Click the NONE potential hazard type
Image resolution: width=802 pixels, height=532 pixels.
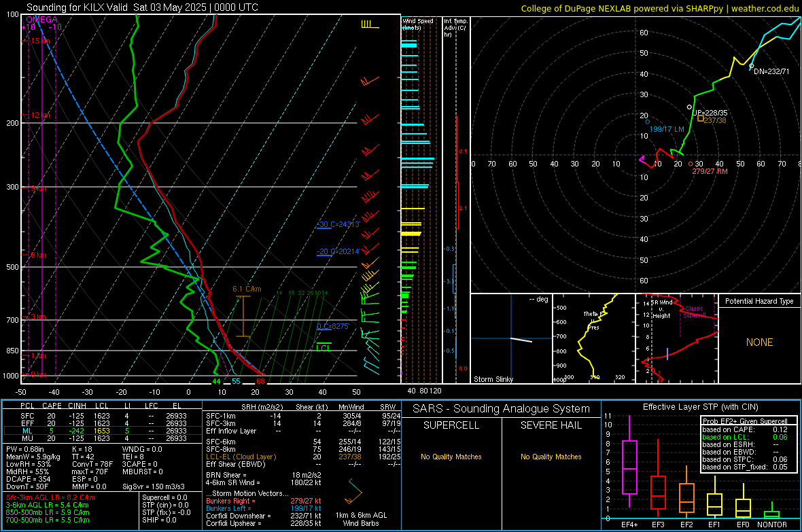pos(760,342)
